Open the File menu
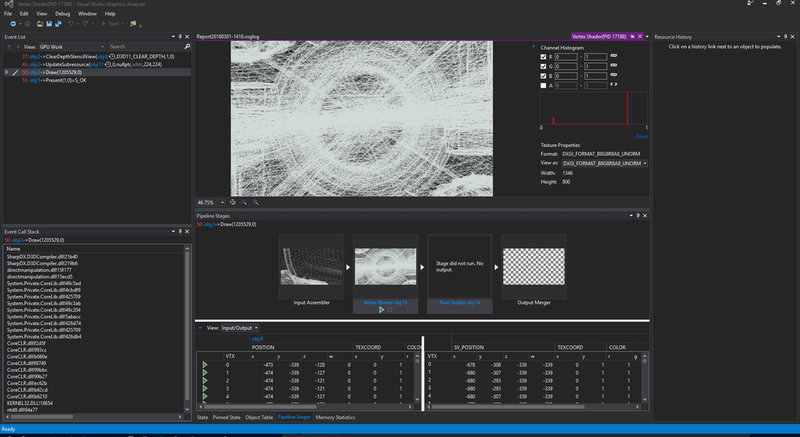This screenshot has width=800, height=437. (8, 14)
